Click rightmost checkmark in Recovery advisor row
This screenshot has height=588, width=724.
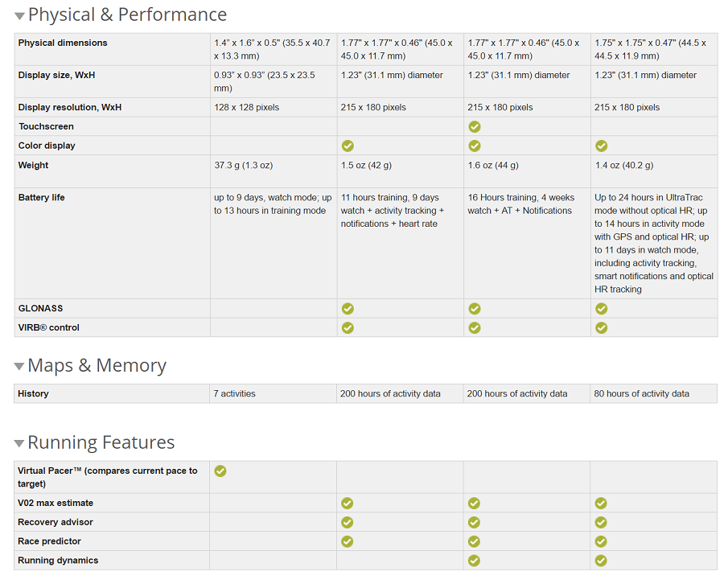click(x=601, y=522)
